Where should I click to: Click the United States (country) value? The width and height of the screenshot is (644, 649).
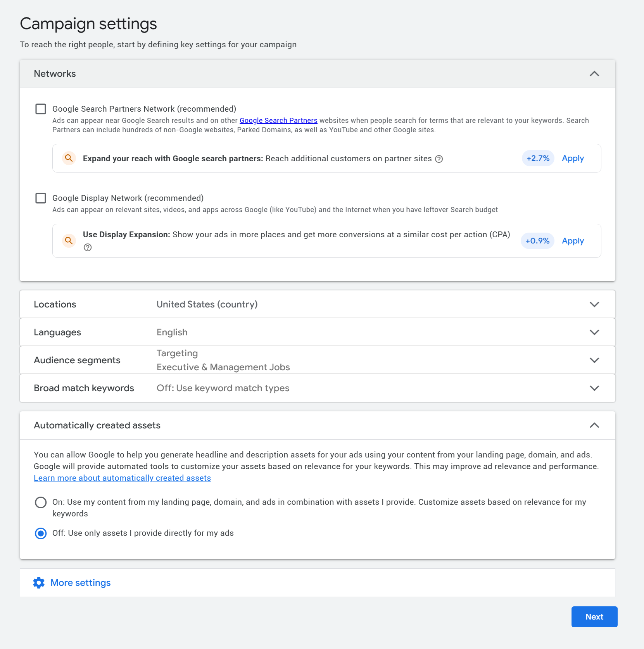pos(207,304)
